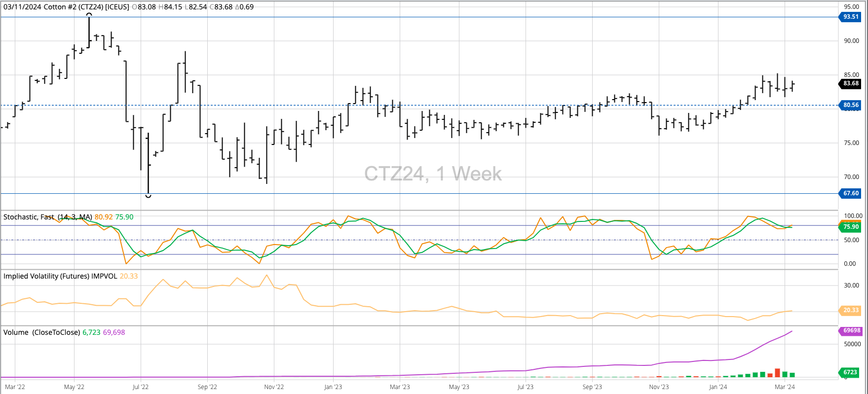The height and width of the screenshot is (394, 868).
Task: Click the low marker arc at chart bottom
Action: [x=148, y=196]
